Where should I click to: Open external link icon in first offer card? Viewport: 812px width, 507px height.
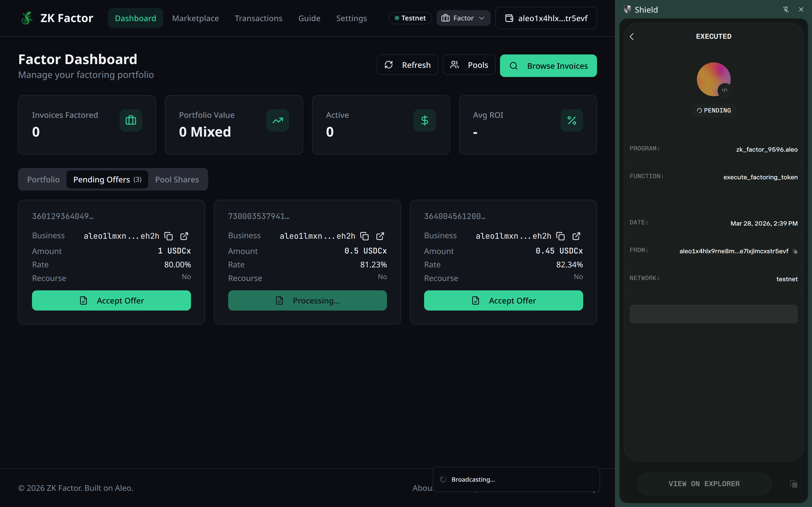(x=184, y=236)
